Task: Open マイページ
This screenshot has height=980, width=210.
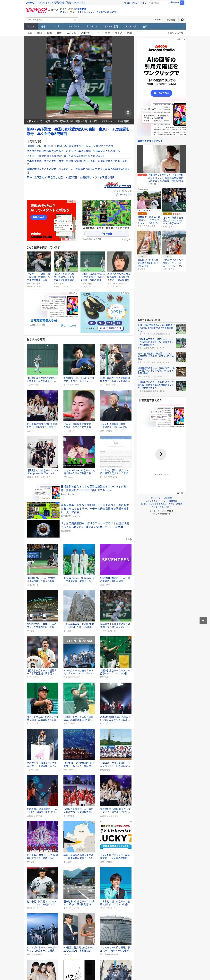Action: [157, 20]
